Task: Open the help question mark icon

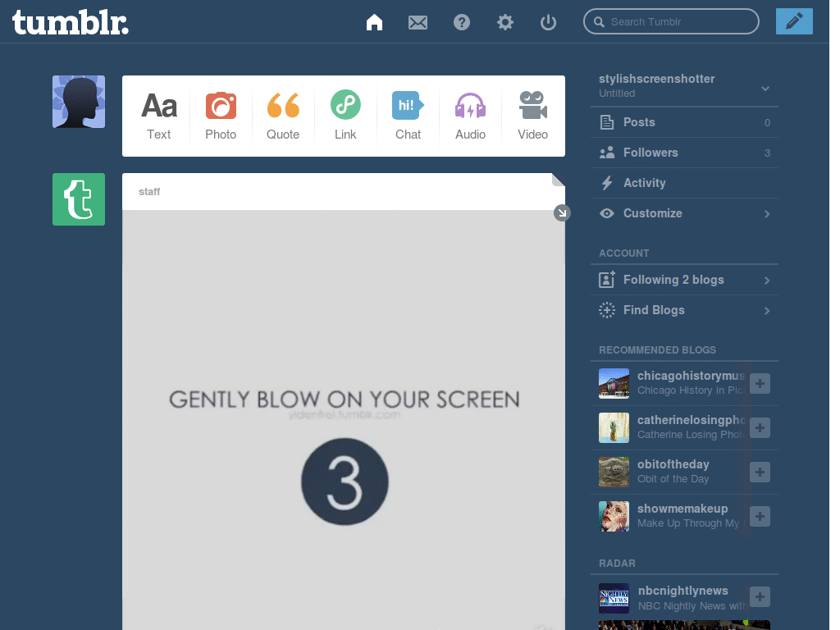Action: click(x=461, y=22)
